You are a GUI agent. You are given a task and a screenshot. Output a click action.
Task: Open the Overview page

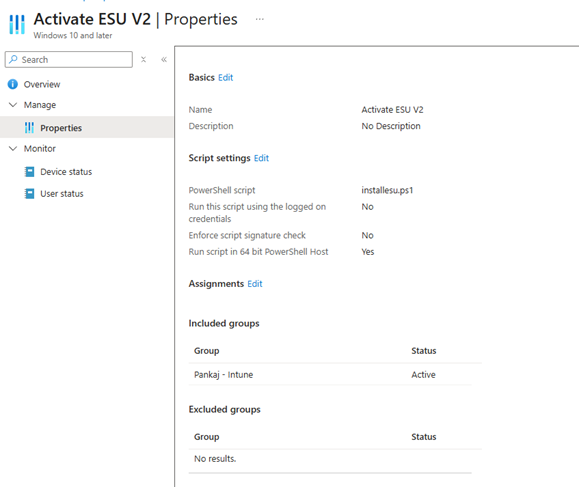pos(42,85)
